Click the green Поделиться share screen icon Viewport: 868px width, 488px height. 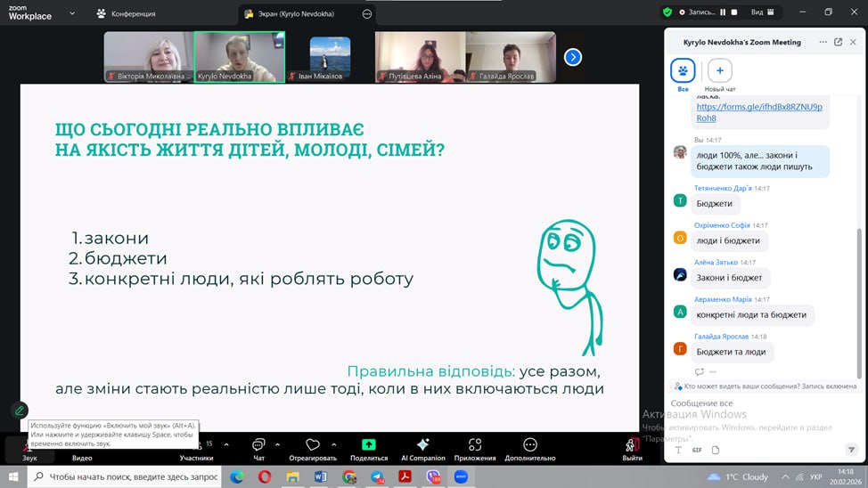tap(368, 445)
